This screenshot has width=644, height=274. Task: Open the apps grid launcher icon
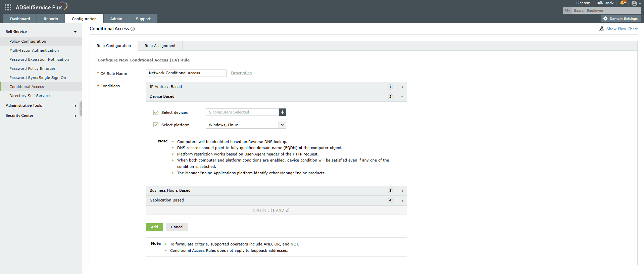8,7
